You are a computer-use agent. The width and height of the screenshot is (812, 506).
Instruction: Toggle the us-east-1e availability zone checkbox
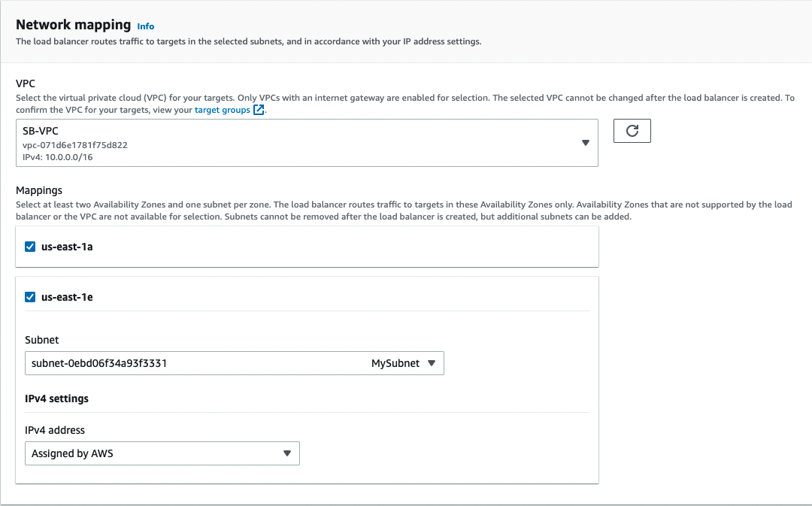(x=30, y=297)
